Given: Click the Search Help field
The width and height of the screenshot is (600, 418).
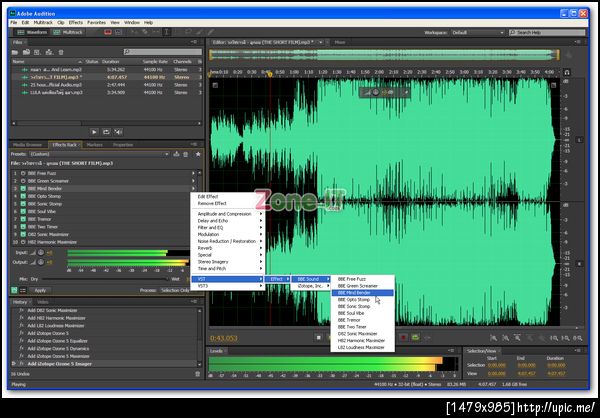Looking at the screenshot, I should pos(547,33).
